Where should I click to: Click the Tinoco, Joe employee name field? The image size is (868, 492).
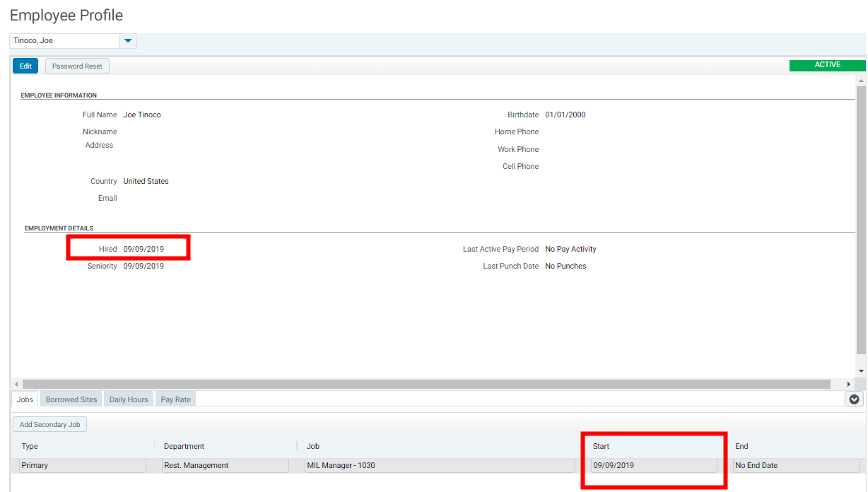[64, 41]
